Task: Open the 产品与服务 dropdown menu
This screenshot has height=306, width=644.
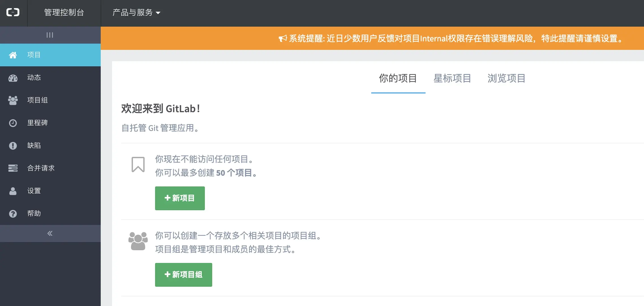Action: pyautogui.click(x=136, y=12)
